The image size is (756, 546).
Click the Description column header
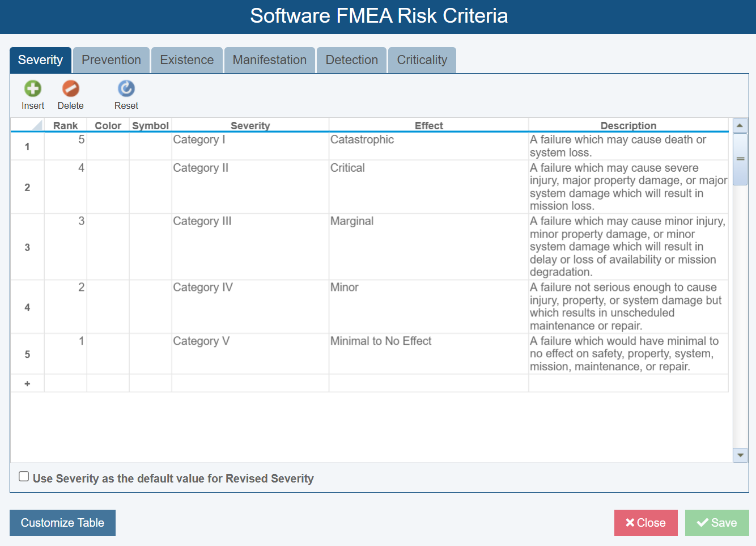[628, 125]
